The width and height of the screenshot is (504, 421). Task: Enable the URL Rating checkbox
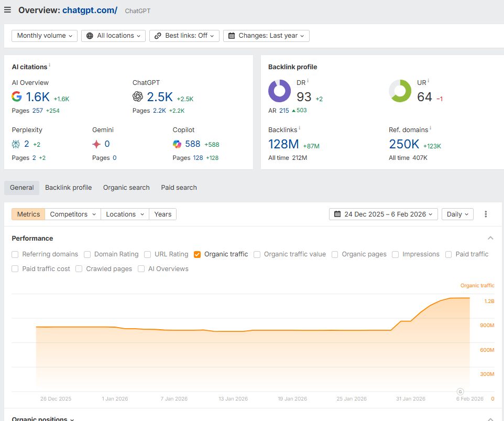pos(148,254)
